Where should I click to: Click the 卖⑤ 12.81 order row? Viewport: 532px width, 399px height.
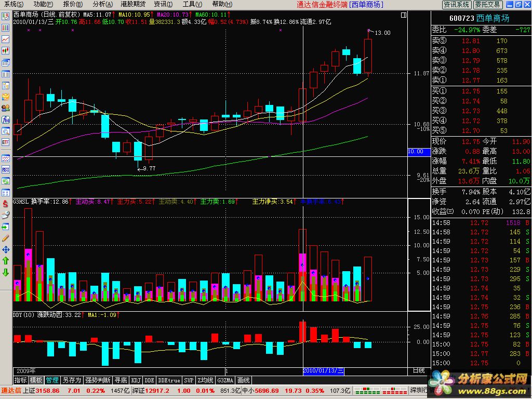tap(481, 41)
